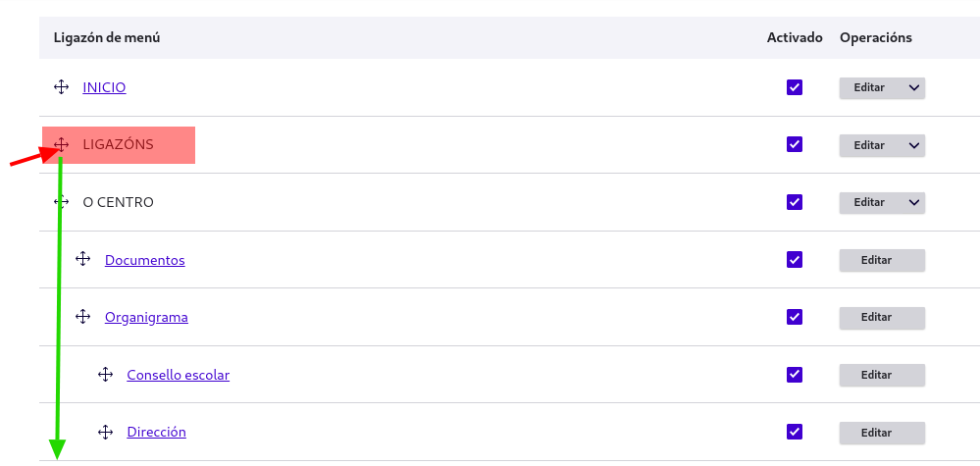This screenshot has width=980, height=466.
Task: Expand the operations dropdown arrow for O CENTRO
Action: tap(913, 202)
